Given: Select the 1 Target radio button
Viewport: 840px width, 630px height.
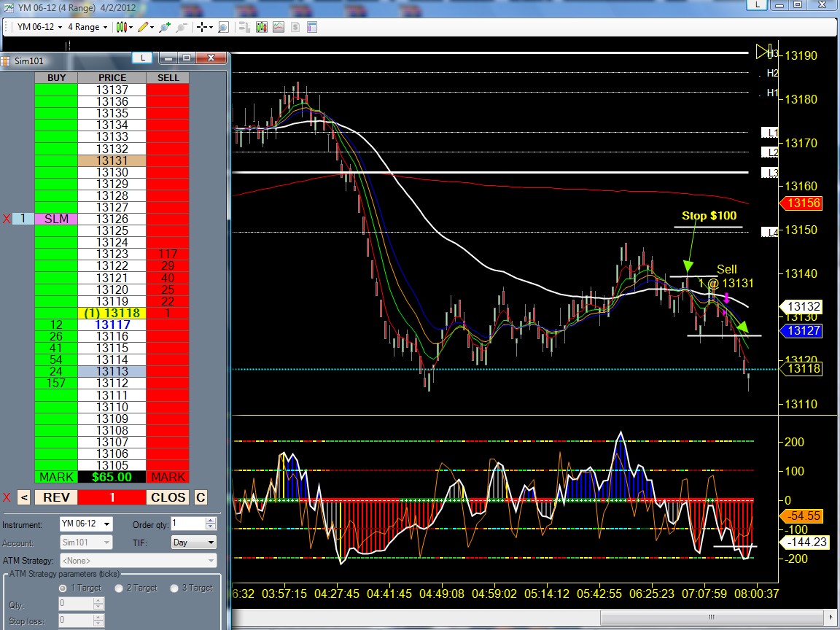Looking at the screenshot, I should click(63, 588).
